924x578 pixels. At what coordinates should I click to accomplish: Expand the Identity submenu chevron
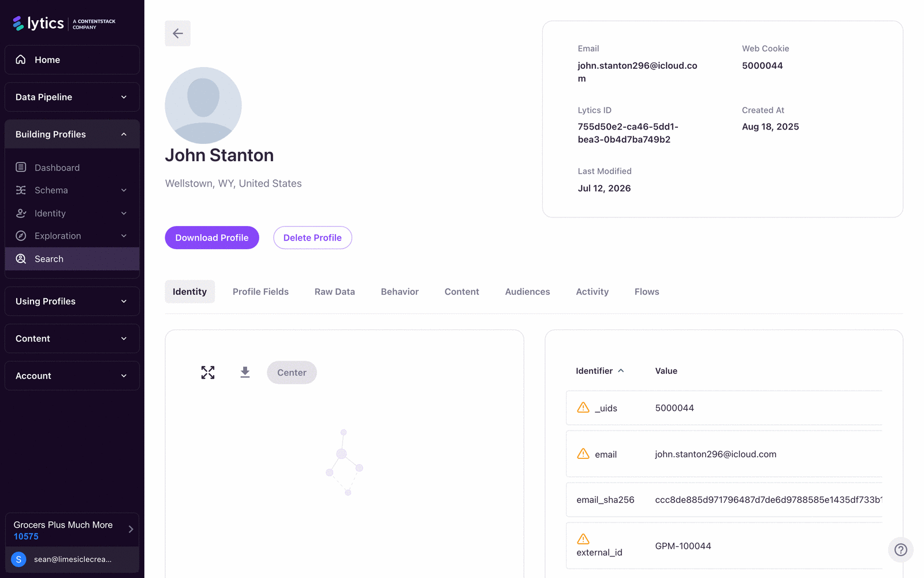coord(124,213)
